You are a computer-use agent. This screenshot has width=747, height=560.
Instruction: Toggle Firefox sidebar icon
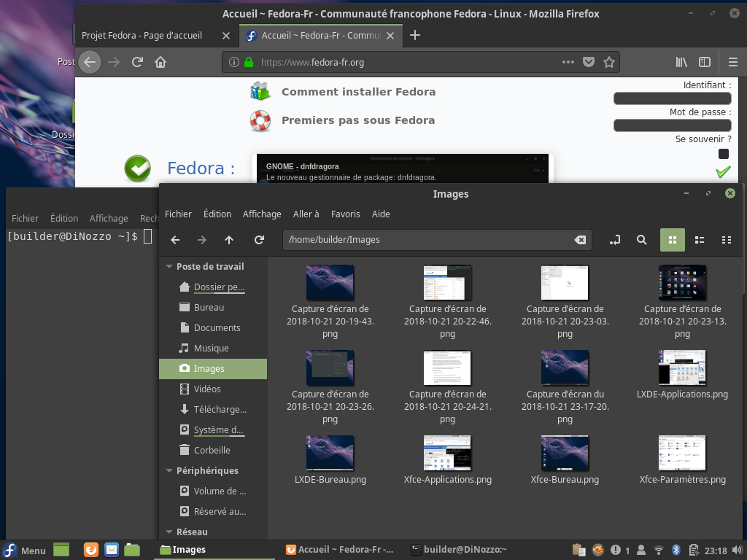coord(705,62)
